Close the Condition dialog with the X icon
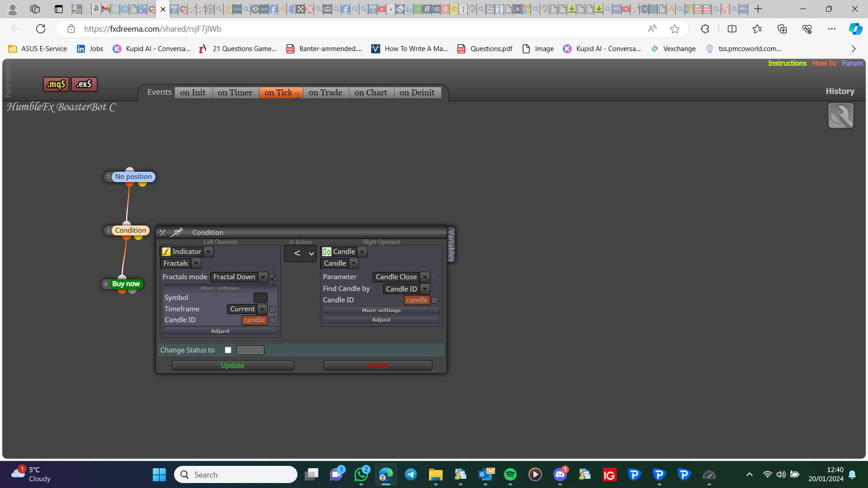This screenshot has width=868, height=488. [163, 233]
